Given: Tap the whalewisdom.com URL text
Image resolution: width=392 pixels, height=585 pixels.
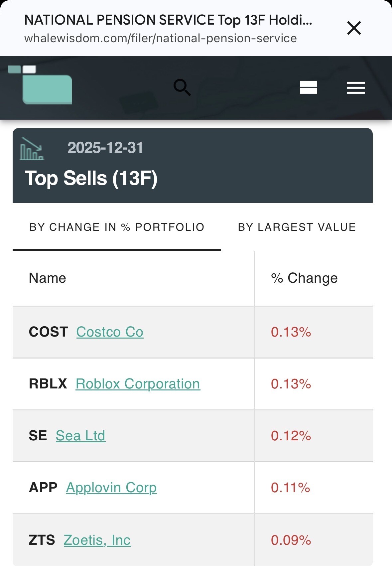Looking at the screenshot, I should (160, 39).
